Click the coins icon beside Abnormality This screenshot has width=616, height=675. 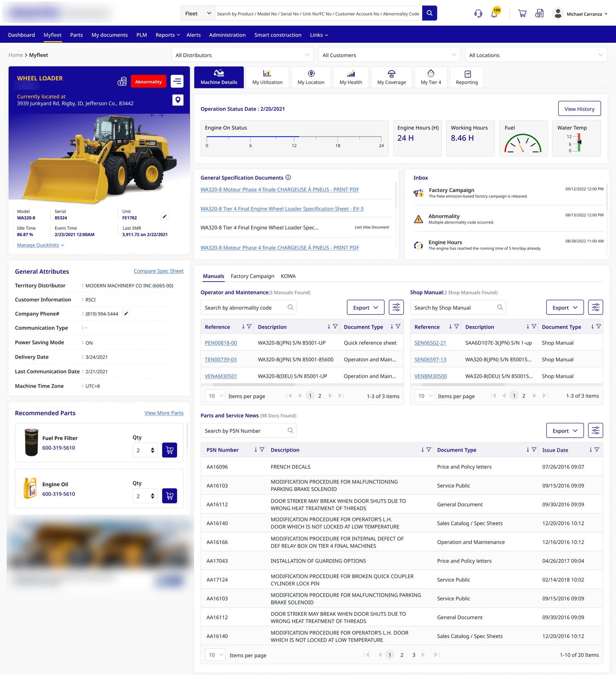[122, 82]
